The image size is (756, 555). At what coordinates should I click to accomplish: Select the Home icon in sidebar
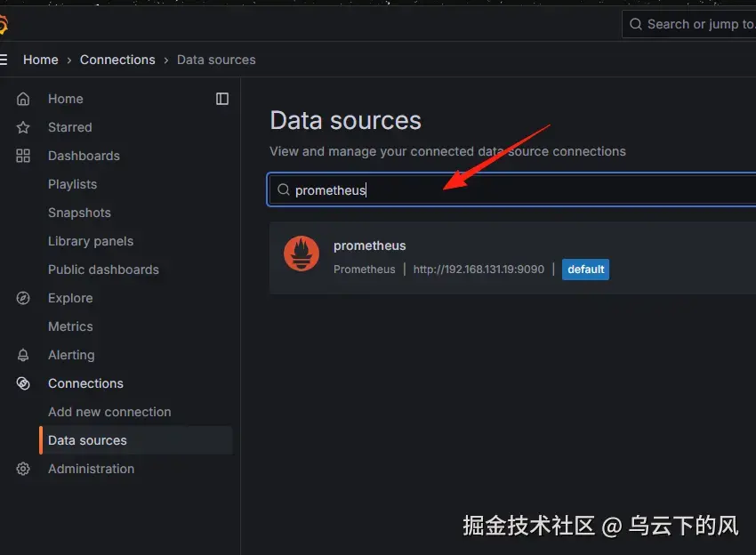point(23,98)
